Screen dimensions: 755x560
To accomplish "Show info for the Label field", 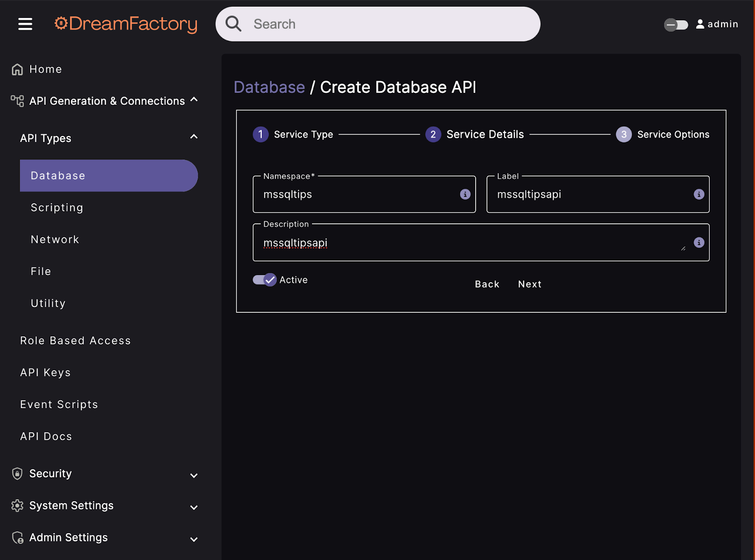I will tap(699, 194).
